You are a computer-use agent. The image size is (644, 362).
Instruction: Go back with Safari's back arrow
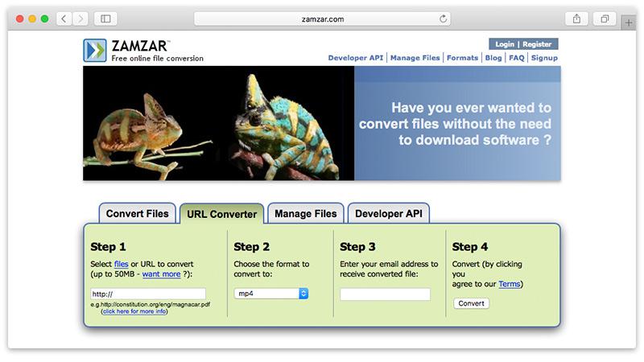pos(64,19)
